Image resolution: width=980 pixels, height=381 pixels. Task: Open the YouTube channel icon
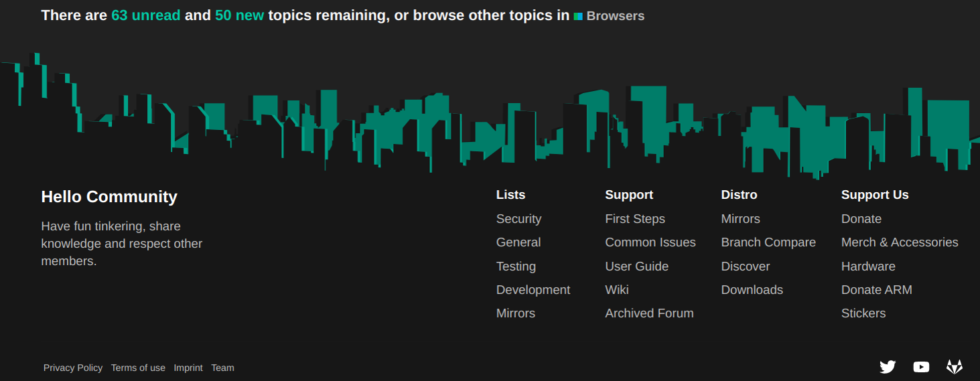tap(921, 367)
